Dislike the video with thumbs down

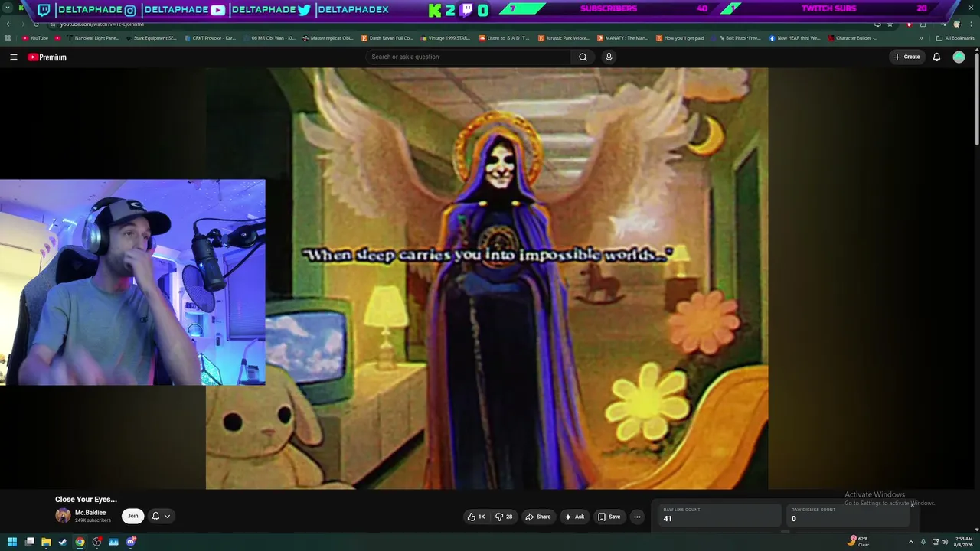point(504,517)
